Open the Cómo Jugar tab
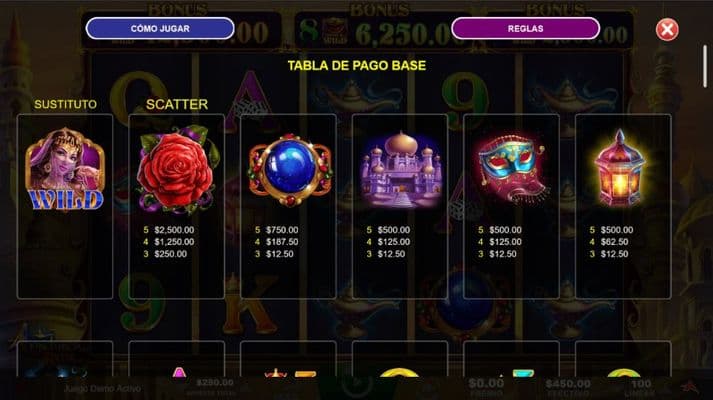 tap(160, 29)
